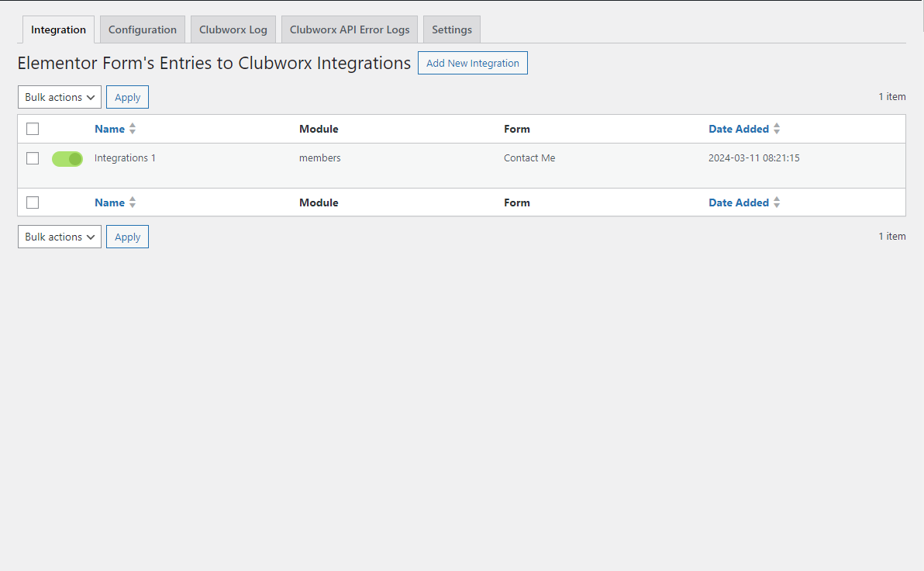Switch to the Integration tab
Viewport: 924px width, 571px height.
click(x=58, y=29)
